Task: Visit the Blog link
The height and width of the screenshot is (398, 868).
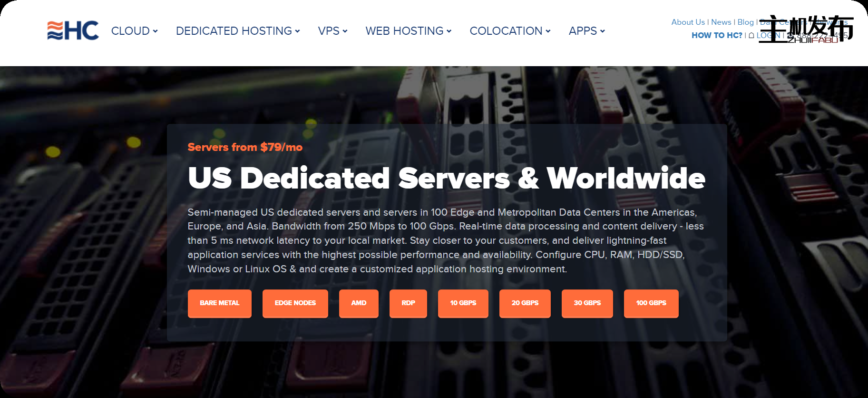Action: (745, 22)
